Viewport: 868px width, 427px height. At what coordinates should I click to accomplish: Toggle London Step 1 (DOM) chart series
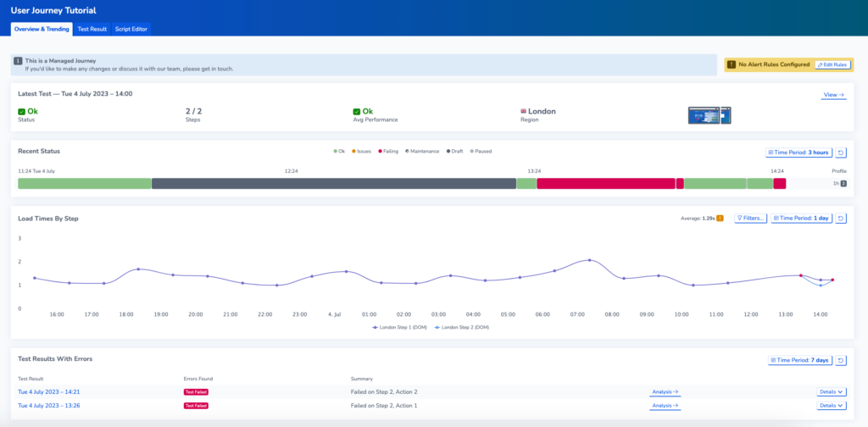tap(398, 327)
